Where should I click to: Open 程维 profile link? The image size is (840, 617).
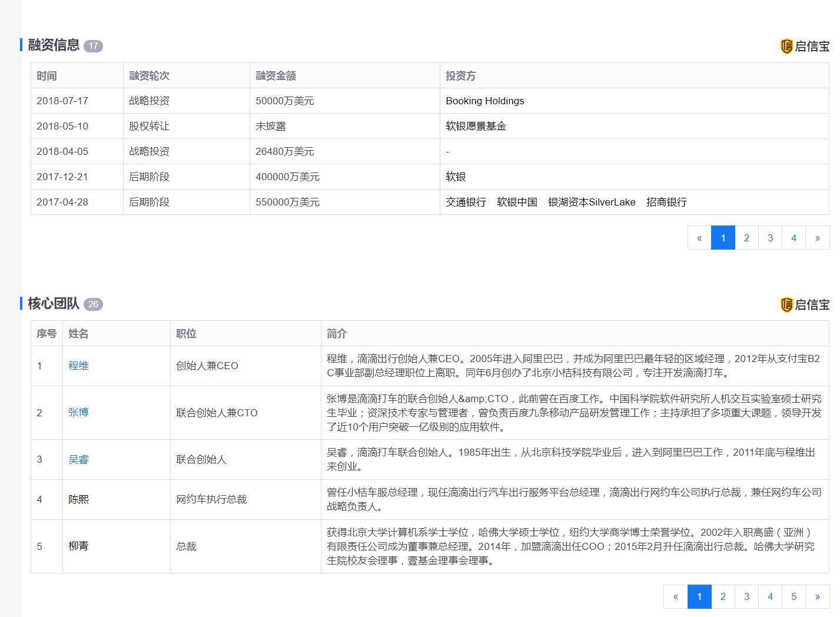pyautogui.click(x=78, y=366)
